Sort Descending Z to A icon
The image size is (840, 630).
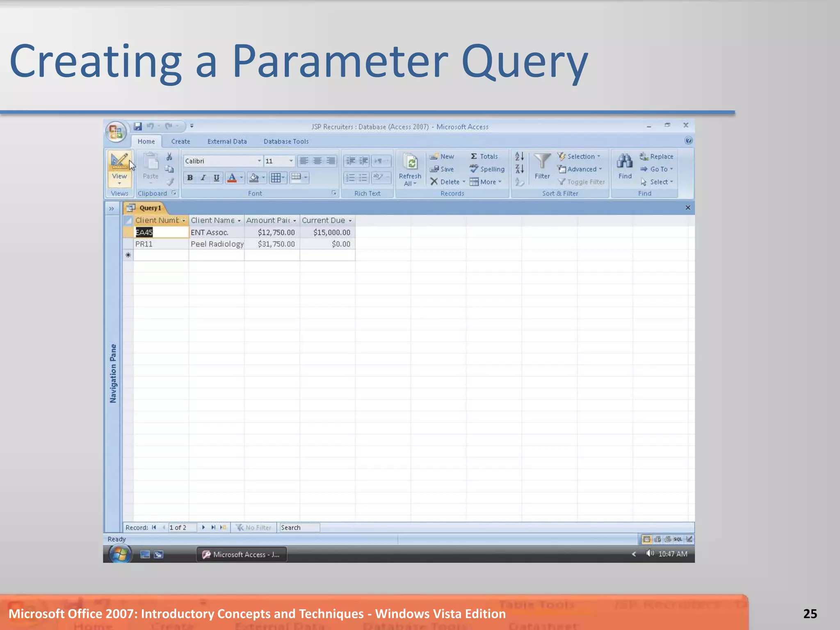(x=519, y=169)
